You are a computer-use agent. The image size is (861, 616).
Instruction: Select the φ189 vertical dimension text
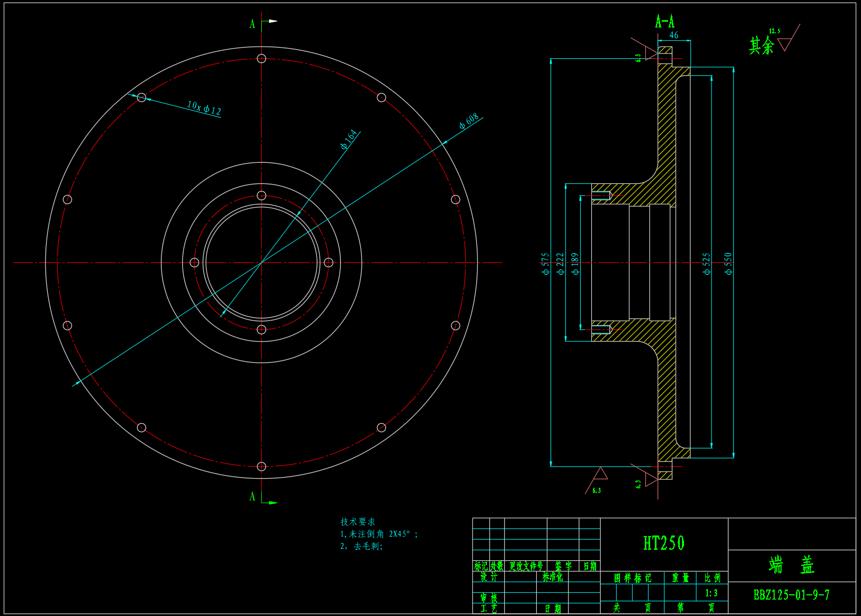pos(575,263)
